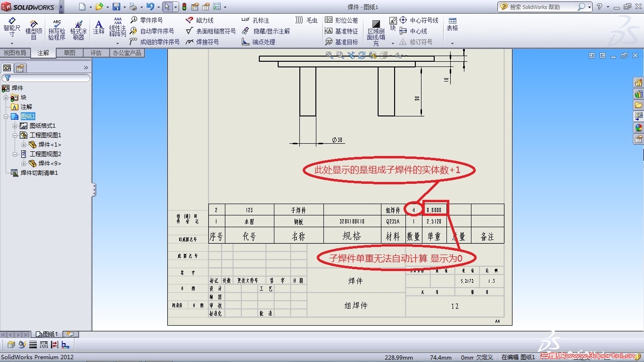Click the 毛虫 caterpillar tool
This screenshot has width=644, height=362.
point(306,20)
